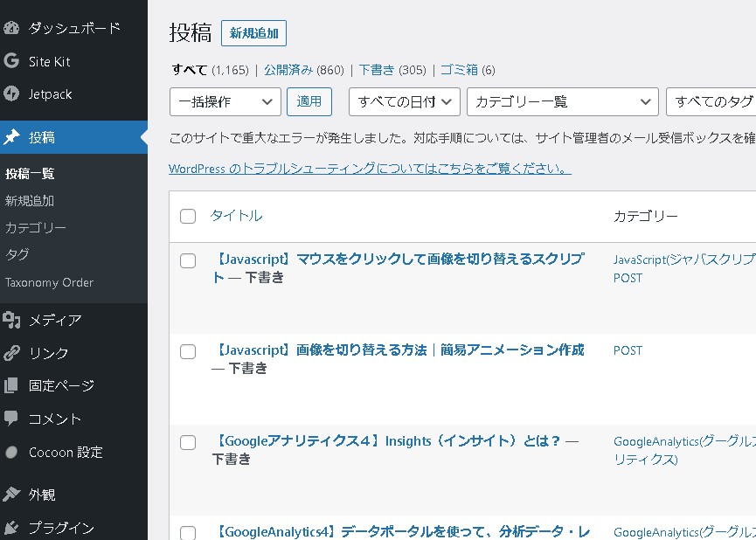The height and width of the screenshot is (540, 756).
Task: Click the コメント speech bubble icon
Action: (11, 419)
